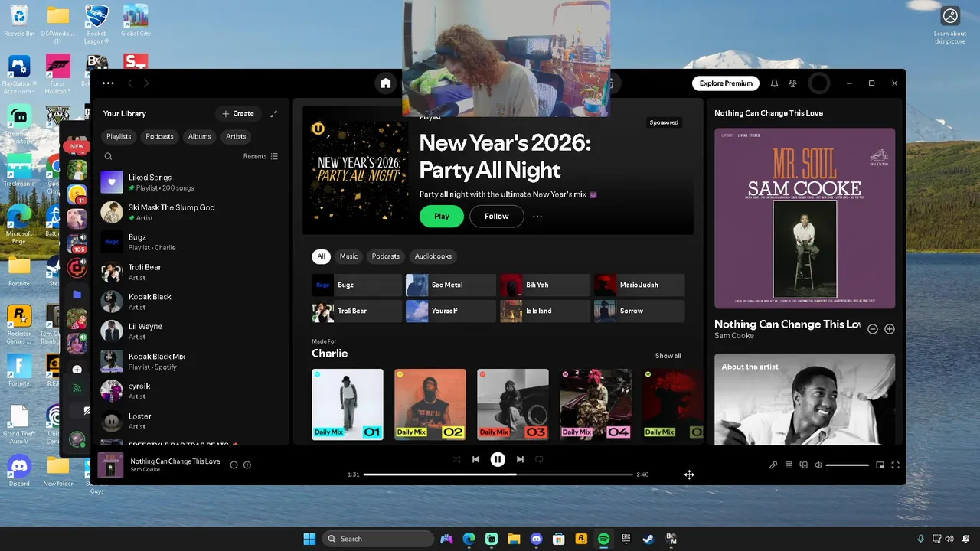Image resolution: width=980 pixels, height=551 pixels.
Task: Open Steam from the taskbar
Action: tap(648, 539)
